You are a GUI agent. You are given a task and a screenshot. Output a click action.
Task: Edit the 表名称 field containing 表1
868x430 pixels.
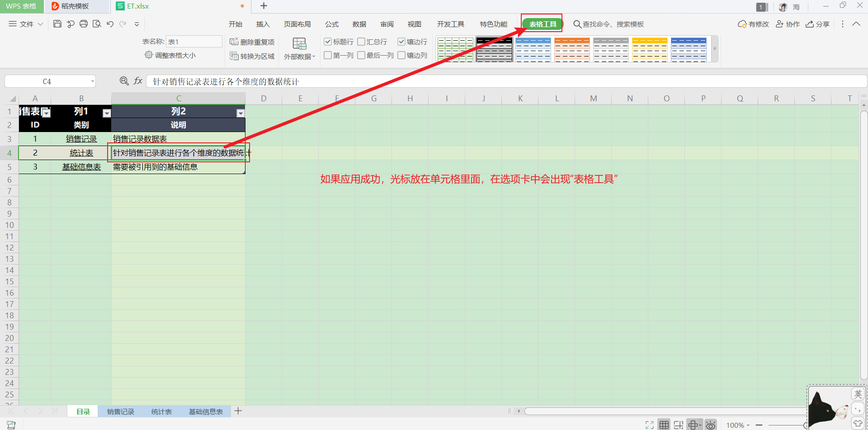tap(194, 42)
